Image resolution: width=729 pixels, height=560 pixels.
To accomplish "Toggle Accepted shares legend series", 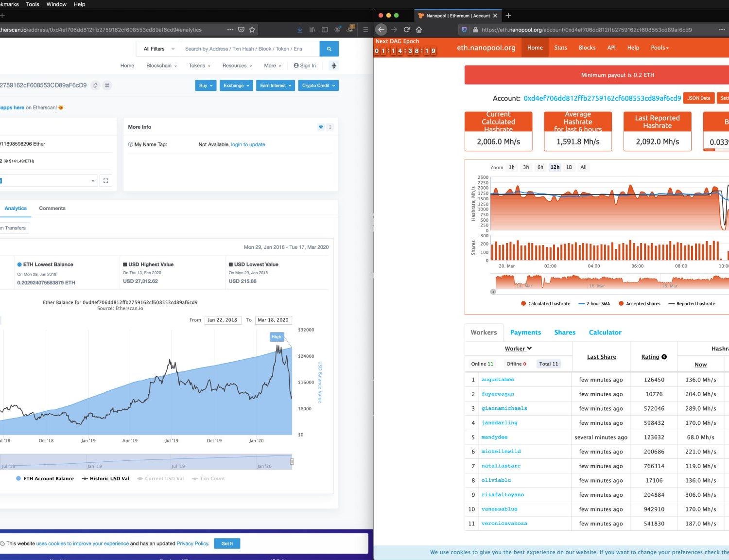I will (639, 304).
